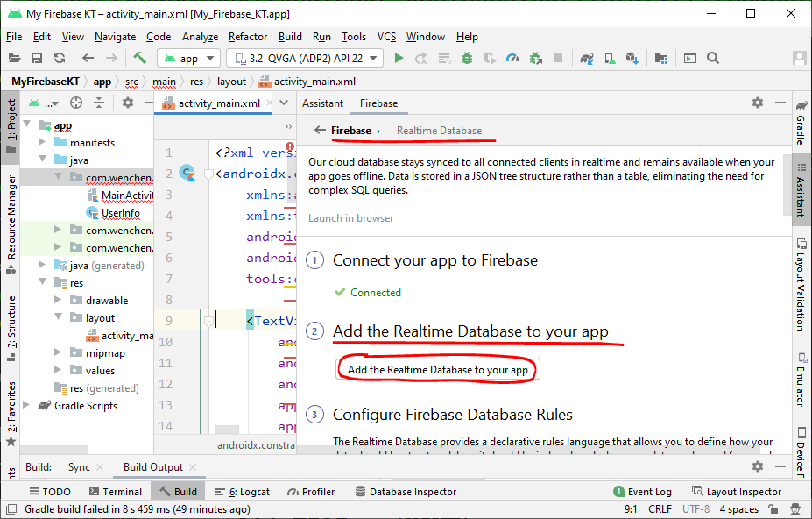Click the Launch in browser link
Screen dimensions: 812x519
pyautogui.click(x=351, y=218)
